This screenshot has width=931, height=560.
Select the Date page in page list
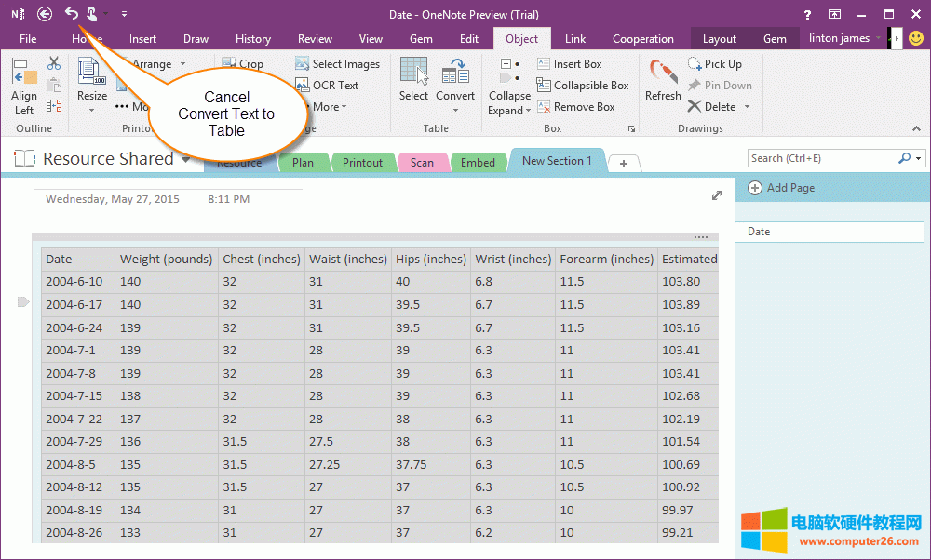(x=829, y=232)
